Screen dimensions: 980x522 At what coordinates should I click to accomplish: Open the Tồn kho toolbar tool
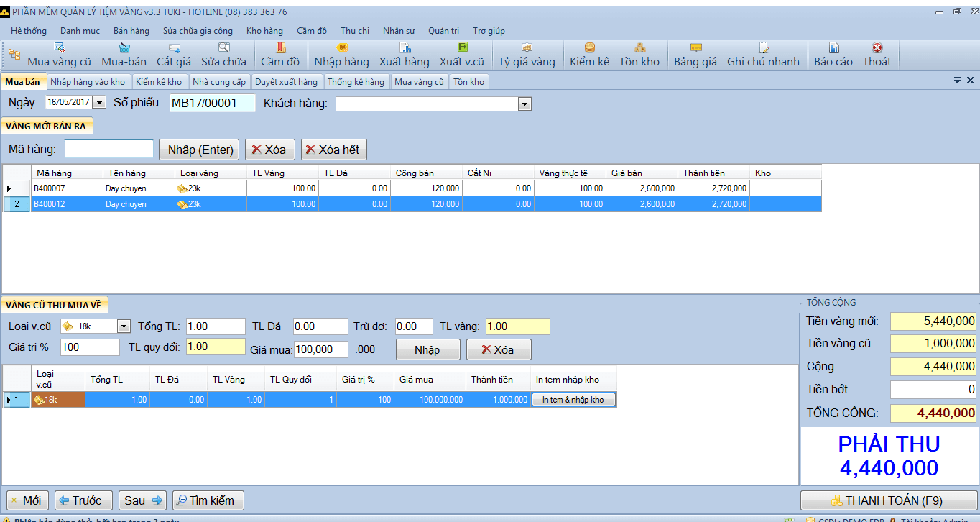click(639, 55)
